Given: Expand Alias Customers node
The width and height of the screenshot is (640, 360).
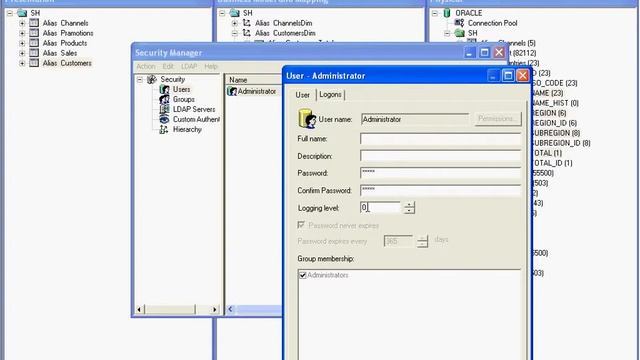Looking at the screenshot, I should pos(22,63).
